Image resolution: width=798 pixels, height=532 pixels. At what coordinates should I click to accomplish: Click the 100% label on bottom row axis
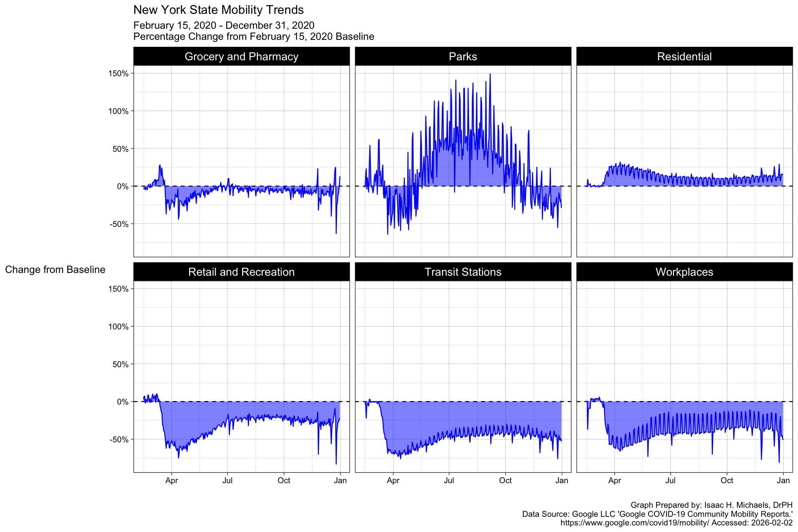tap(118, 327)
